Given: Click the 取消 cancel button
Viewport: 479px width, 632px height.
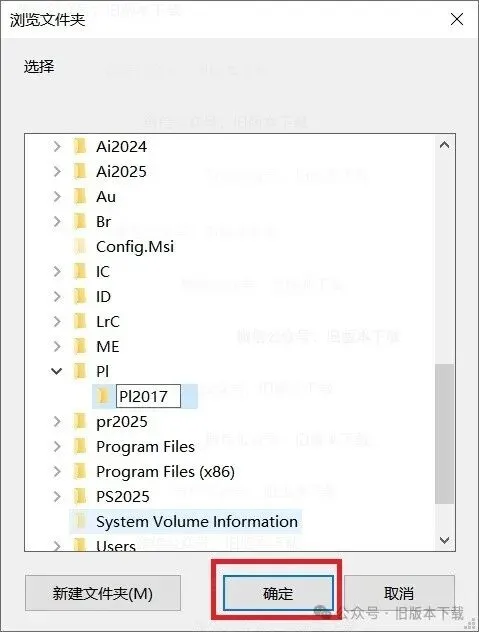Looking at the screenshot, I should click(399, 593).
